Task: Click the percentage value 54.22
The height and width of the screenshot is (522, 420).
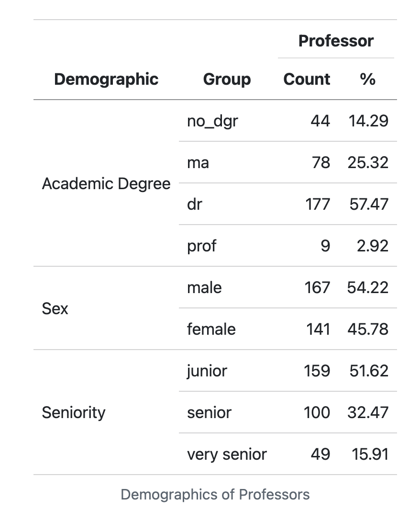Action: (x=367, y=287)
